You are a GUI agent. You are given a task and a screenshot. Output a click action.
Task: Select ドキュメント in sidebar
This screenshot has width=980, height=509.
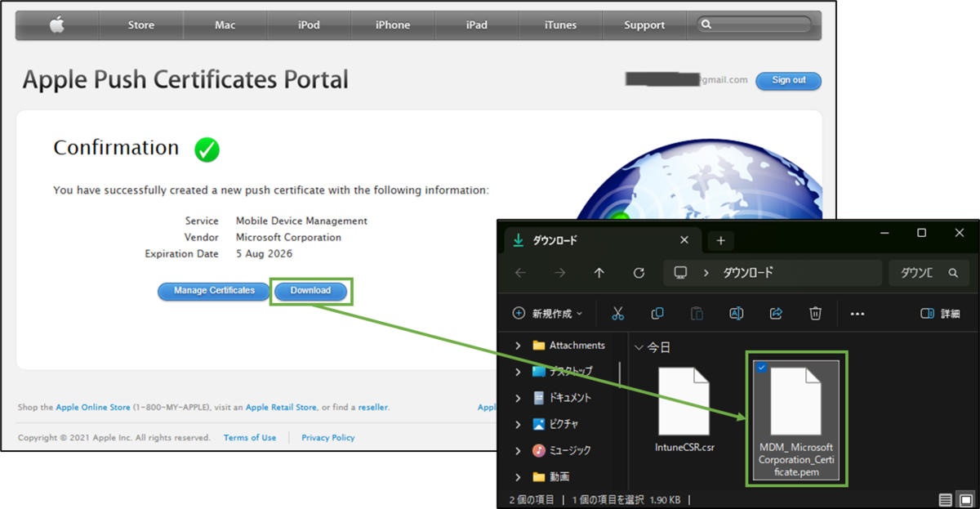coord(562,398)
